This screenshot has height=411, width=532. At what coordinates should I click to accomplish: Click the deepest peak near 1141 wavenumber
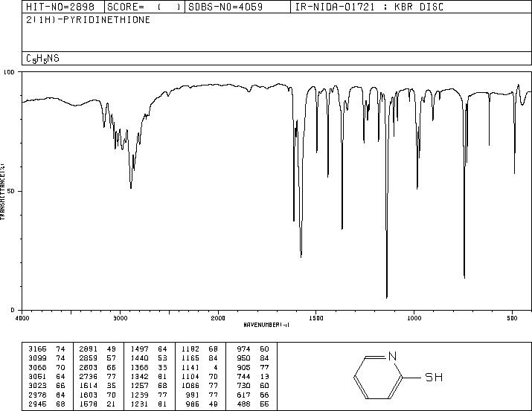(387, 297)
